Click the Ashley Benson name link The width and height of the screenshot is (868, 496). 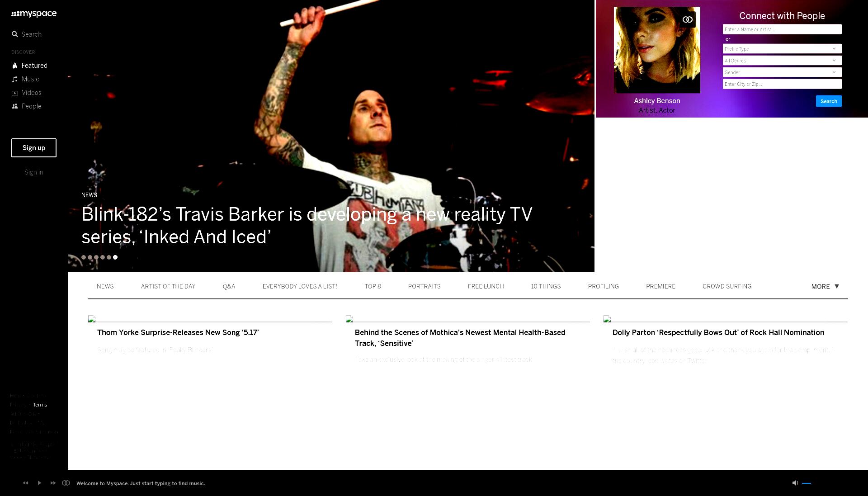point(657,101)
